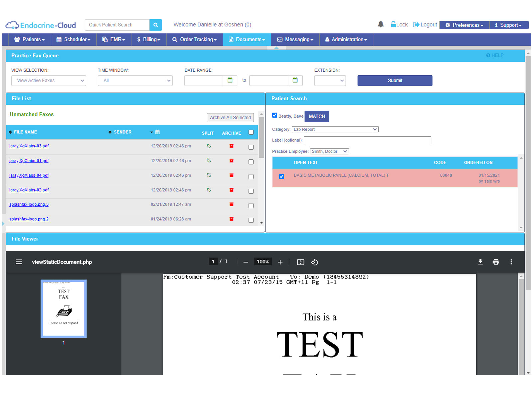Screen dimensions: 532x399
Task: Click into the Label (optional) field
Action: pos(367,140)
